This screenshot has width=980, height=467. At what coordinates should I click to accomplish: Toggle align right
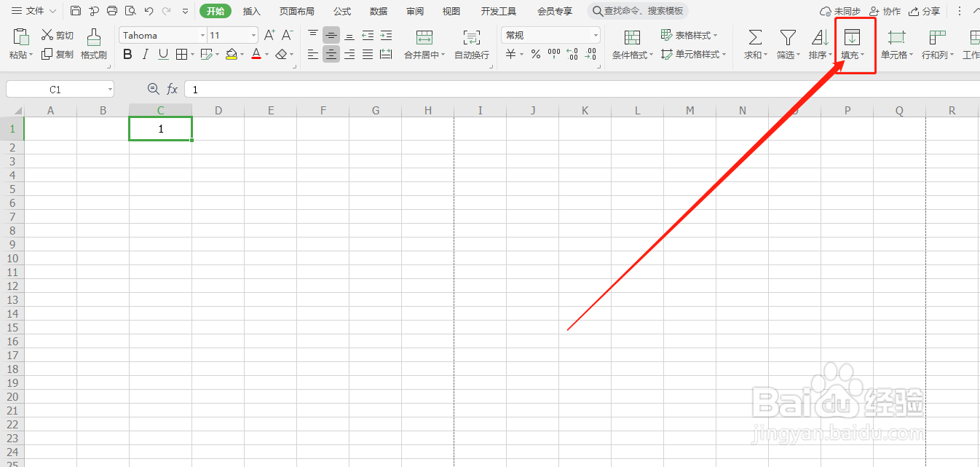349,54
